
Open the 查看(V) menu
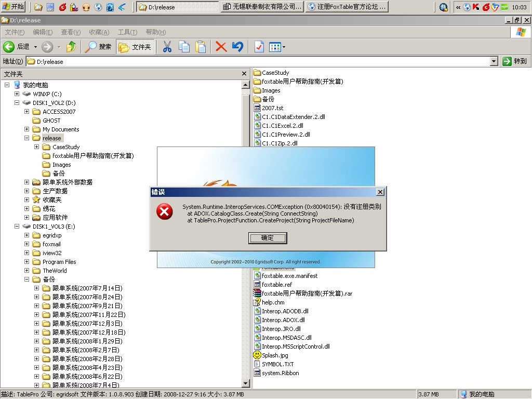pos(71,32)
